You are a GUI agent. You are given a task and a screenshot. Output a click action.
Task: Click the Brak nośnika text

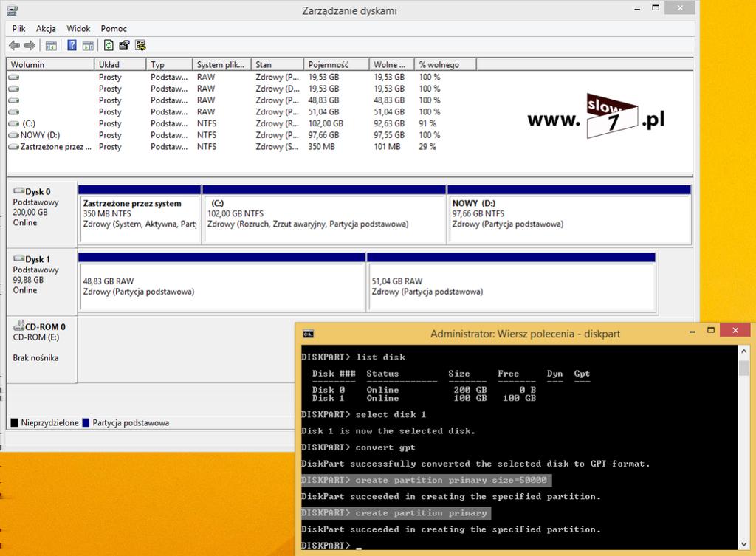click(35, 358)
